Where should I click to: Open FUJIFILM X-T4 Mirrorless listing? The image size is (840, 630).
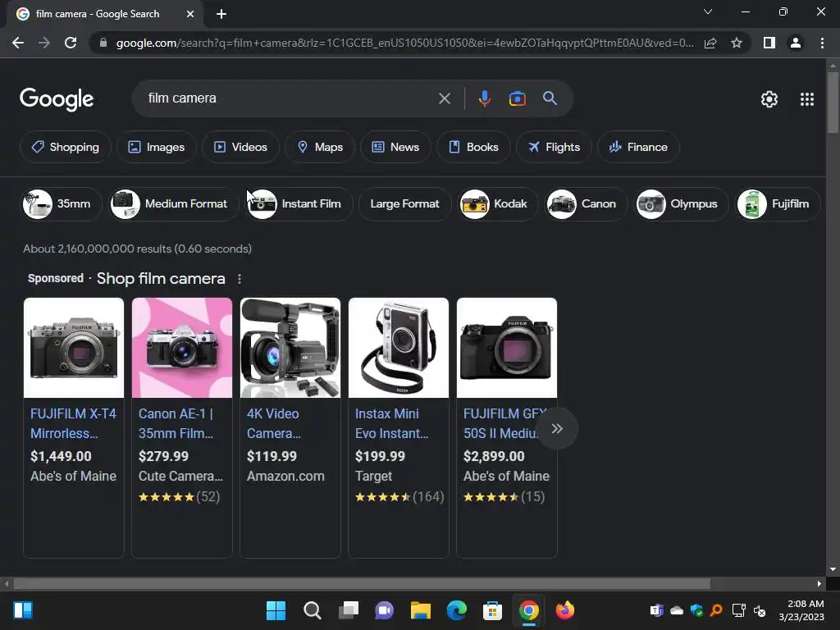(73, 423)
